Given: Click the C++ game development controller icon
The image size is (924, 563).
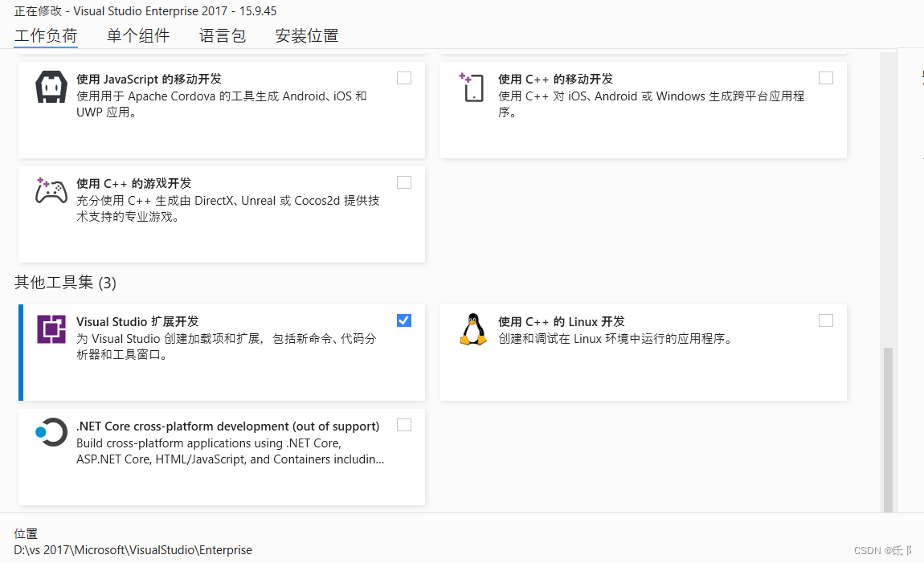Looking at the screenshot, I should 51,191.
